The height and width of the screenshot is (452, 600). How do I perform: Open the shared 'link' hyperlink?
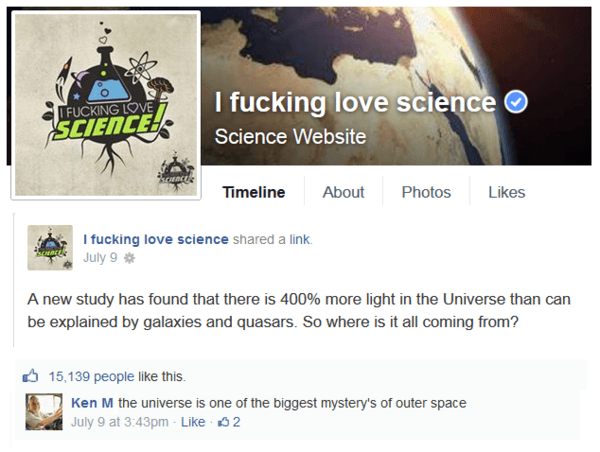coord(300,239)
